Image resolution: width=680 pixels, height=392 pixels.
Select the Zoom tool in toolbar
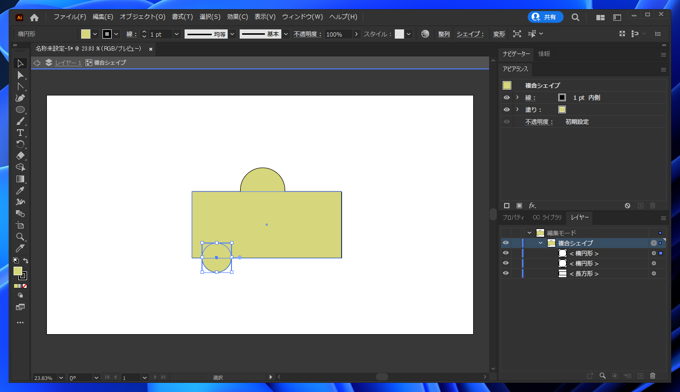pyautogui.click(x=20, y=237)
